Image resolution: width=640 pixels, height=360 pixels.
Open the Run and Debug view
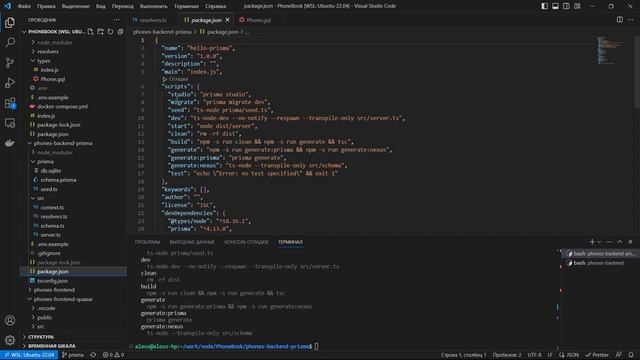tap(10, 82)
